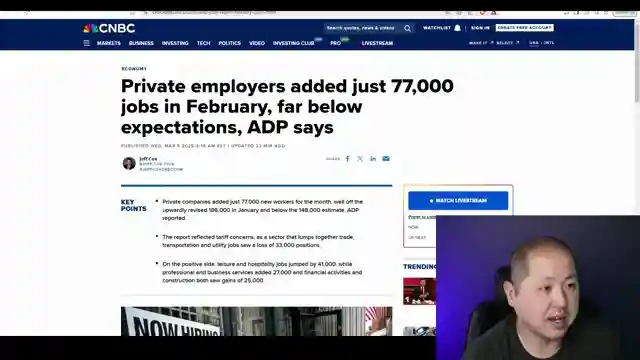
Task: Focus the search quotes input field
Action: [x=361, y=28]
